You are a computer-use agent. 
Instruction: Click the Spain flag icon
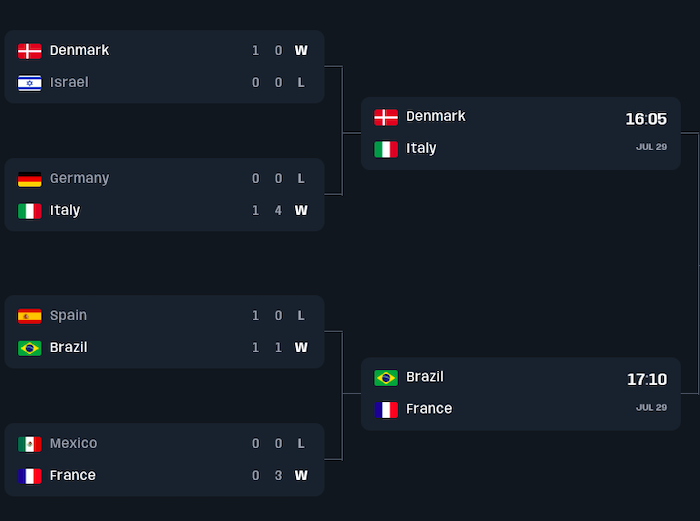30,316
